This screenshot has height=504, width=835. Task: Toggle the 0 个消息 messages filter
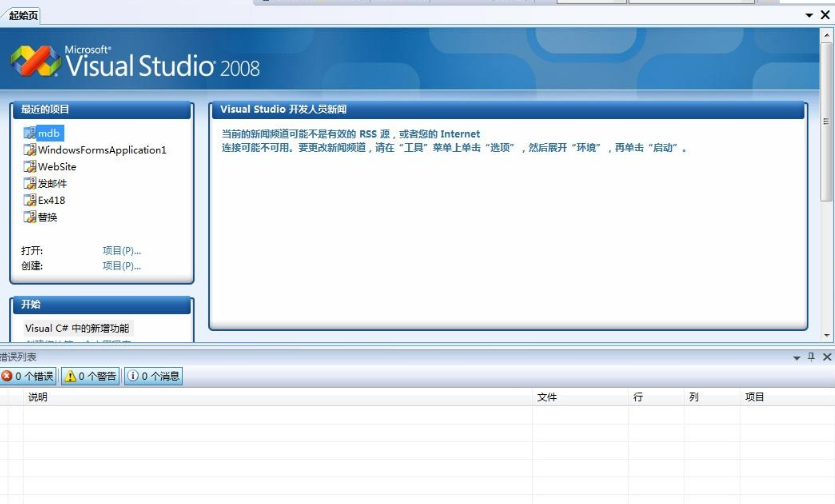click(x=153, y=376)
